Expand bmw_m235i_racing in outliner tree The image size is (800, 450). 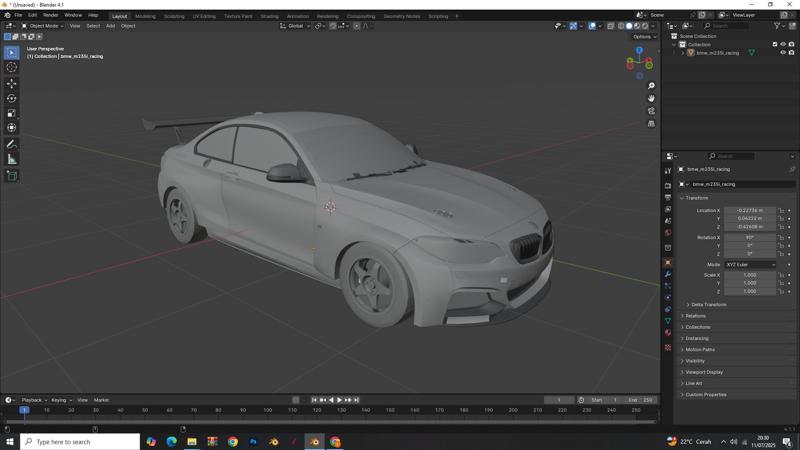point(683,53)
